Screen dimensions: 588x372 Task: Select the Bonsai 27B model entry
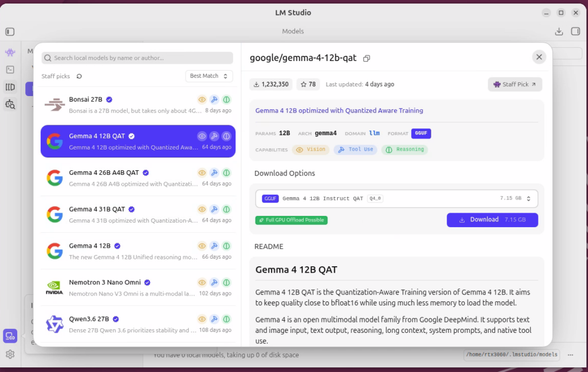point(138,105)
